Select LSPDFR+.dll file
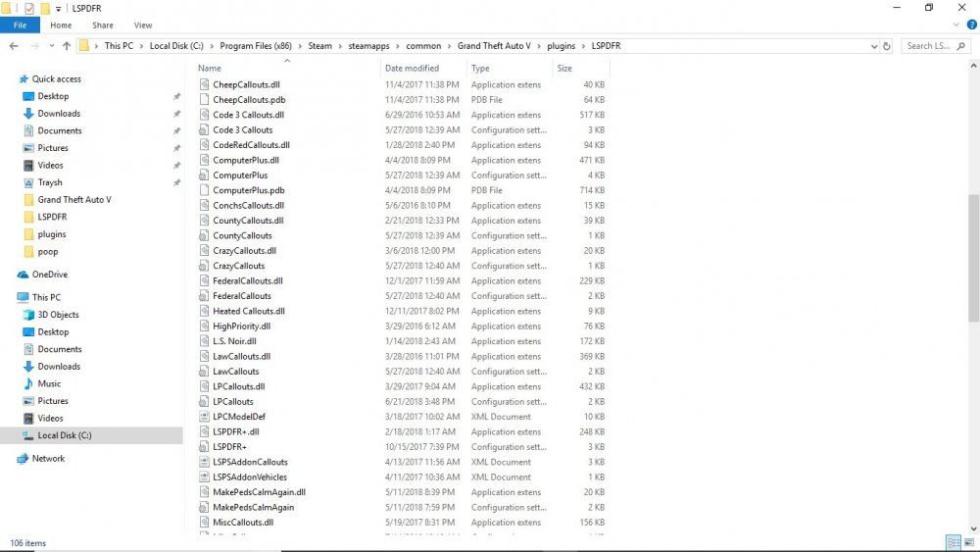The height and width of the screenshot is (552, 980). coord(235,431)
